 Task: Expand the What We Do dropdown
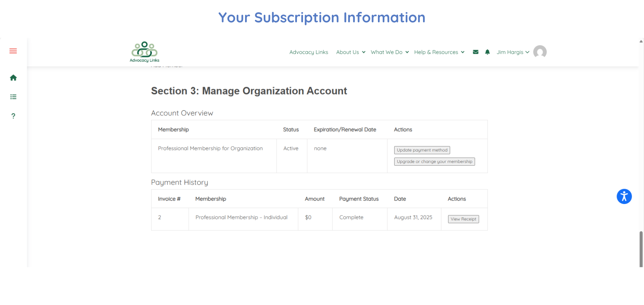point(389,52)
